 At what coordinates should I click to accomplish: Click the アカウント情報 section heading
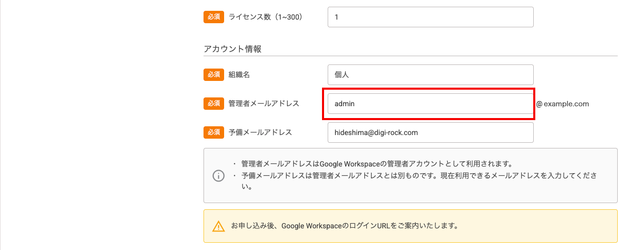pos(232,49)
